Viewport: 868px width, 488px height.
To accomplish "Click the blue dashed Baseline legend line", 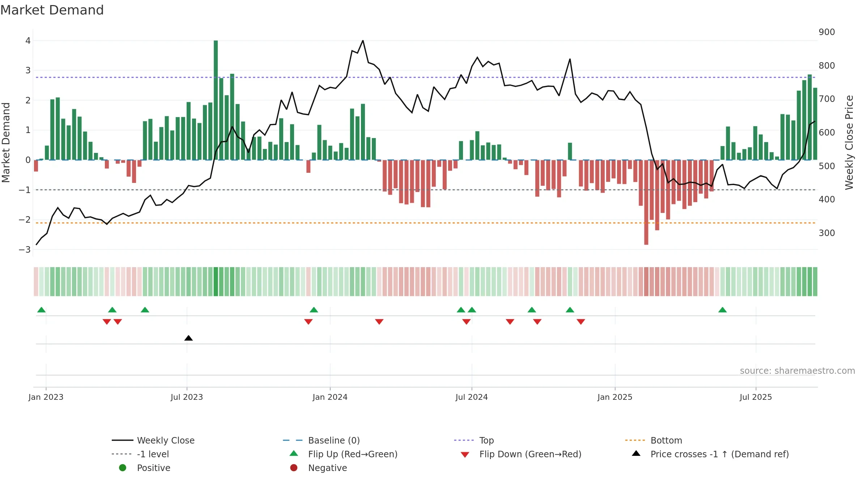I will pos(293,440).
